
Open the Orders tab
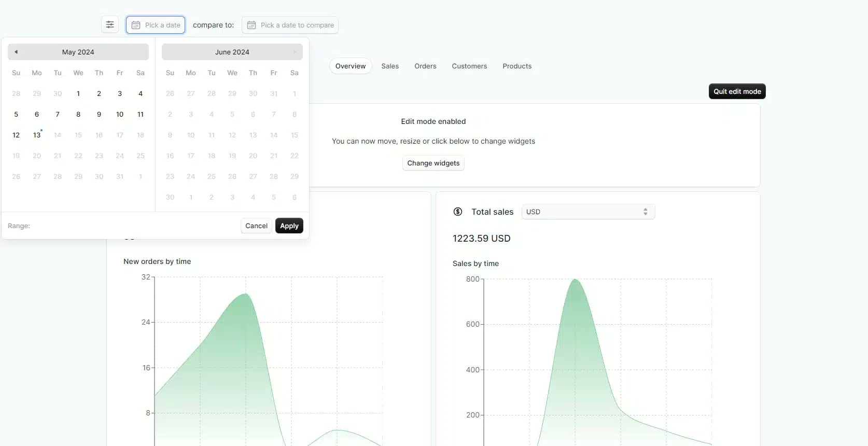click(425, 66)
